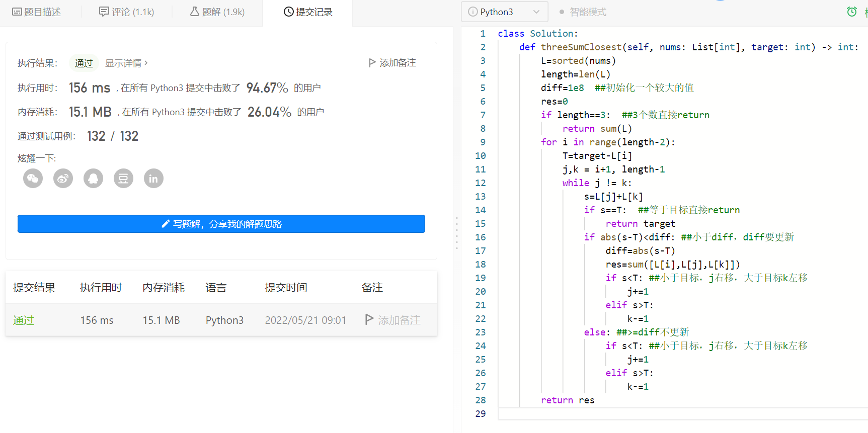
Task: Click the 132 / 132 test cases count
Action: pyautogui.click(x=113, y=136)
